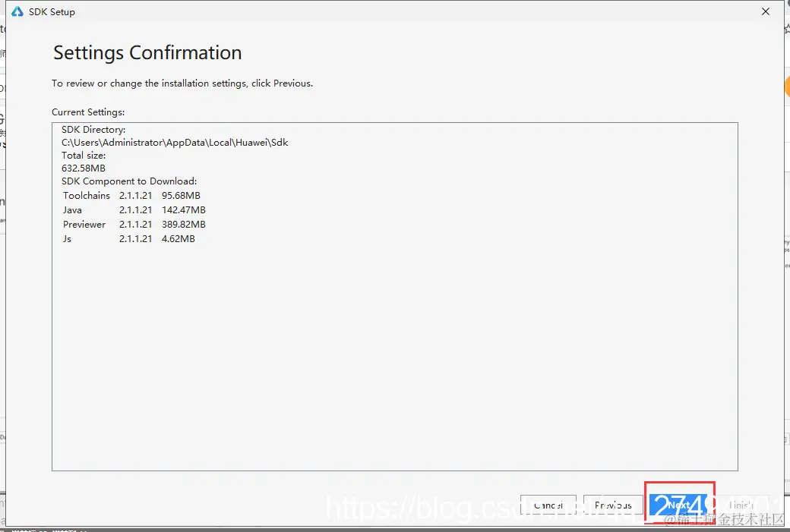The image size is (790, 532).
Task: Click the SDK Component to Download label
Action: pyautogui.click(x=129, y=181)
